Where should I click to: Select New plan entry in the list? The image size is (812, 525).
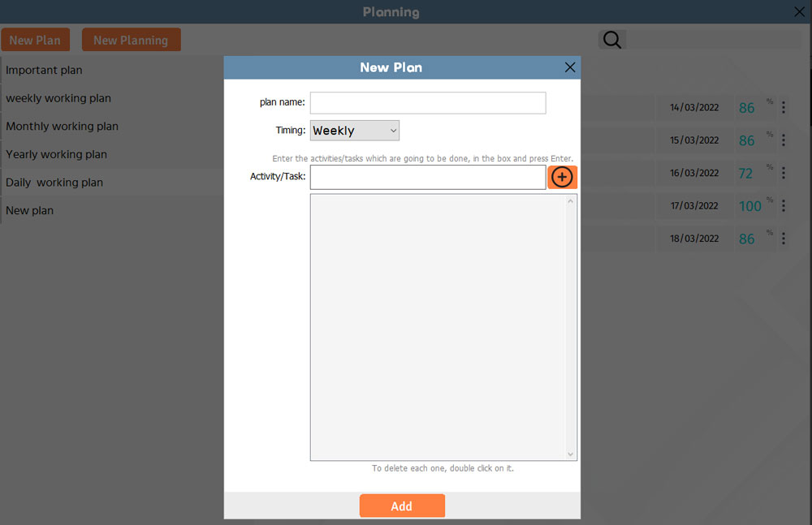pyautogui.click(x=112, y=210)
